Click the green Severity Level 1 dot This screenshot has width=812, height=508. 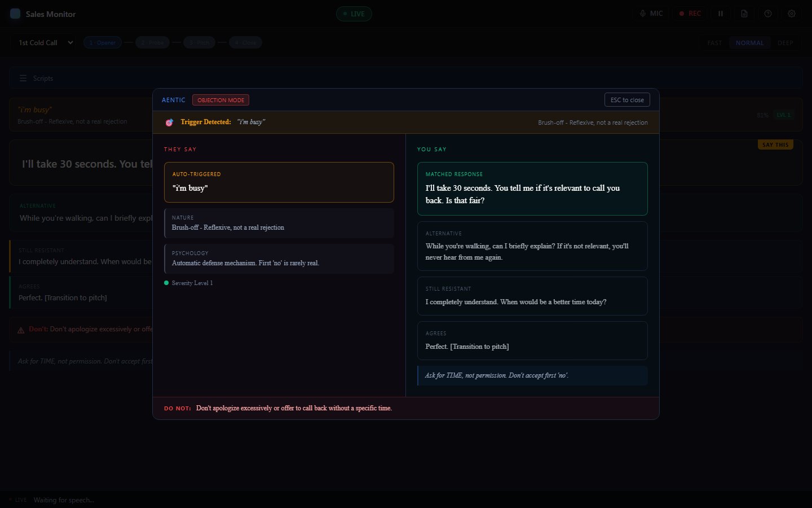166,283
